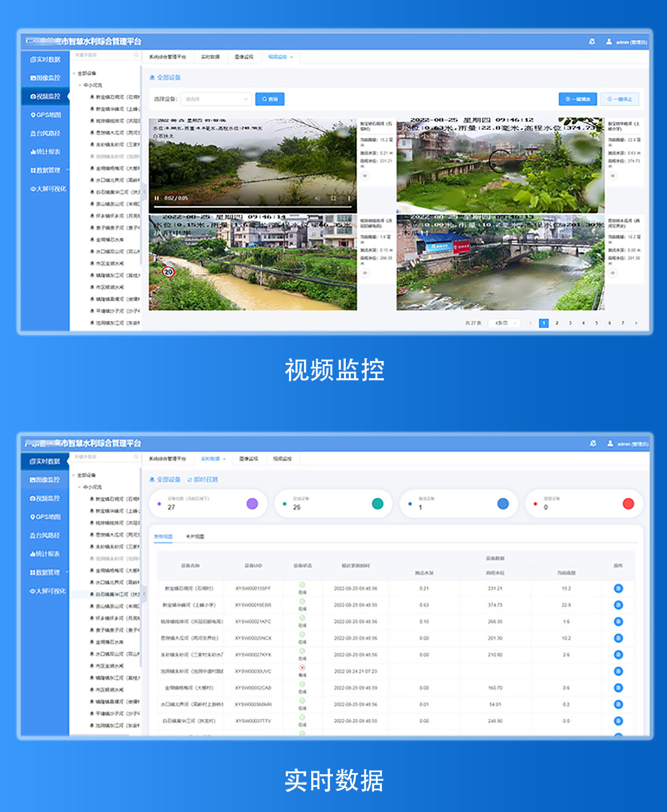Click the blue action icon in first table row
Screen dimensions: 667x812
coord(618,588)
